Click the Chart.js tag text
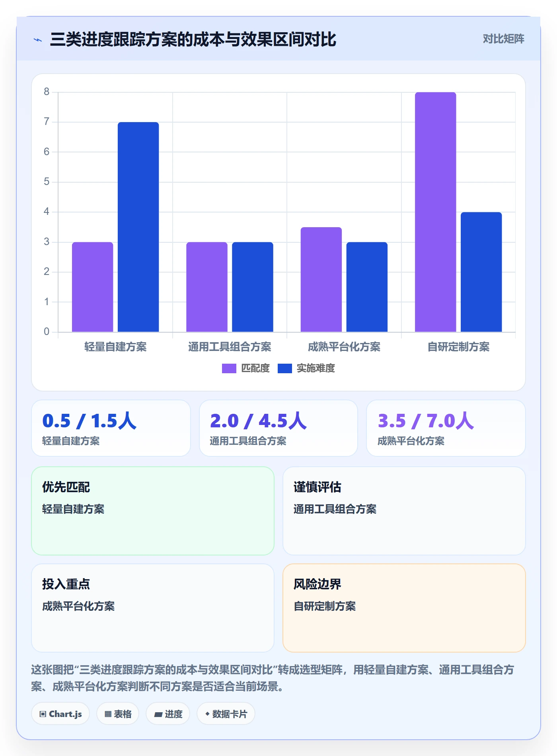Image resolution: width=557 pixels, height=756 pixels. (x=65, y=714)
